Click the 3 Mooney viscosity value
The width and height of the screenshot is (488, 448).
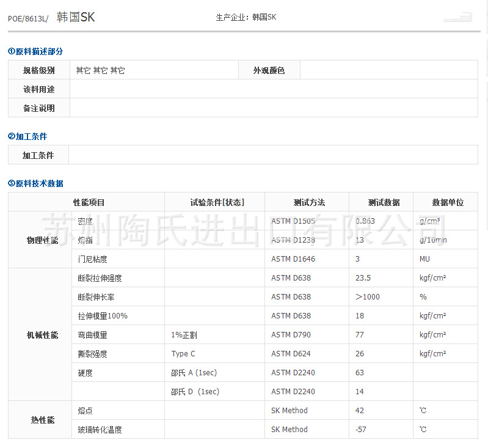click(357, 259)
